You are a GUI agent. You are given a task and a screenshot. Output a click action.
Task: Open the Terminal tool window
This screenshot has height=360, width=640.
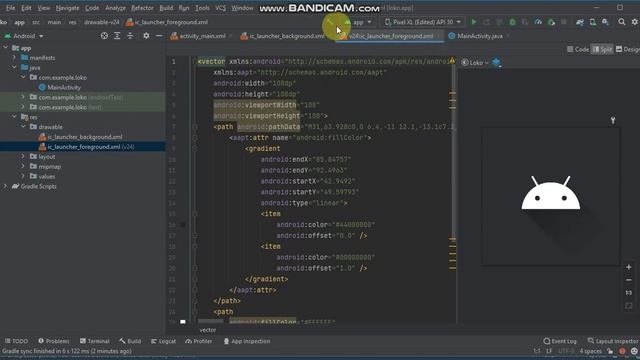click(95, 341)
